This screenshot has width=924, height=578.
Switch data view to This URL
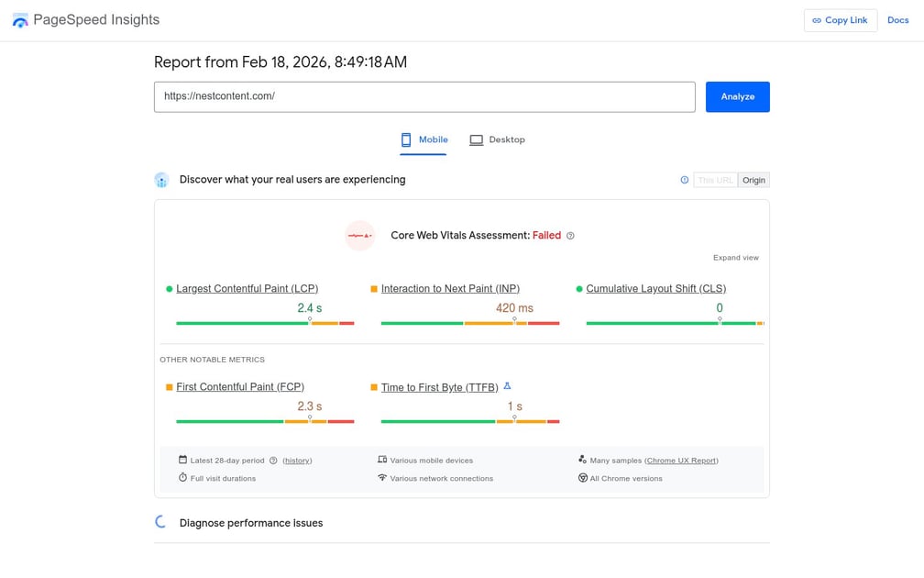click(715, 180)
